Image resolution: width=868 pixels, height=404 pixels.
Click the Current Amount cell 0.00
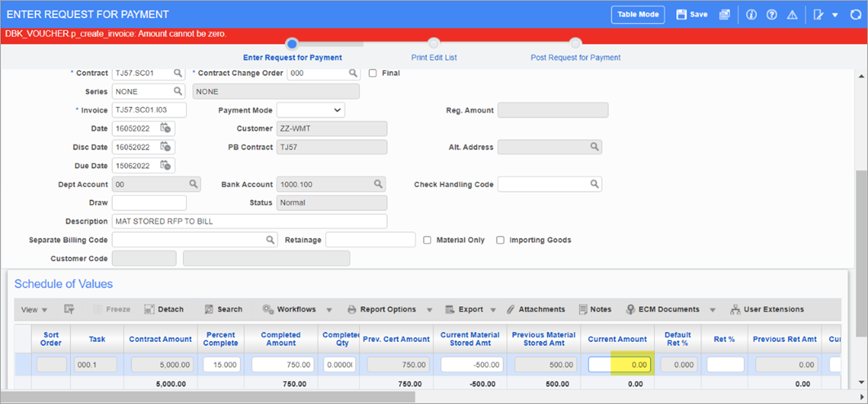click(x=620, y=365)
